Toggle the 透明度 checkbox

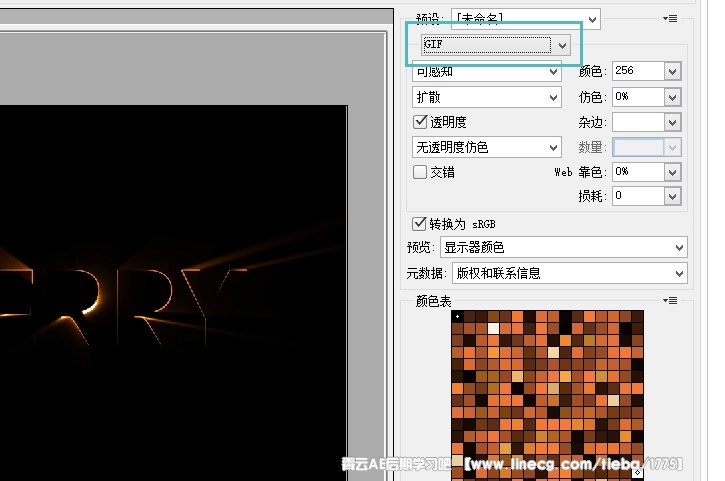pos(420,122)
